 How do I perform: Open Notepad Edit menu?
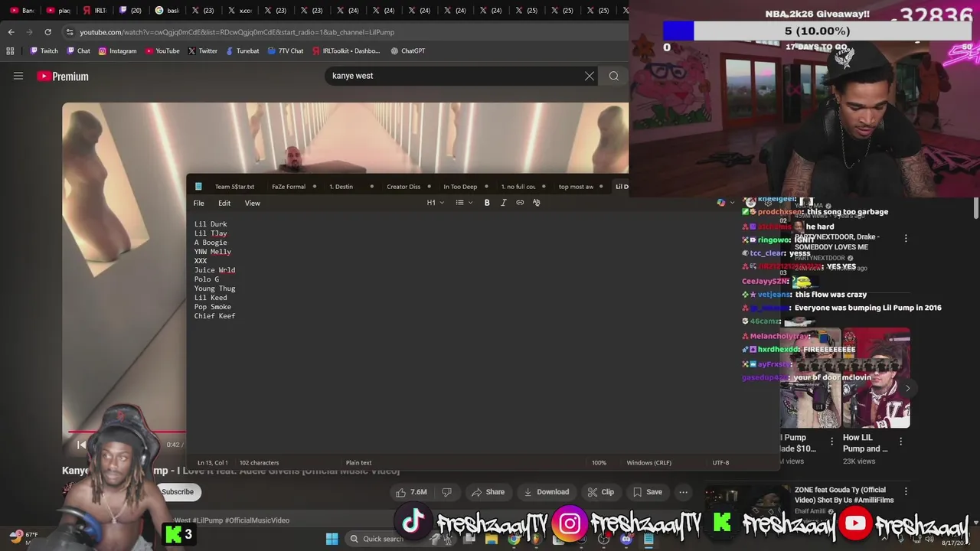point(224,204)
